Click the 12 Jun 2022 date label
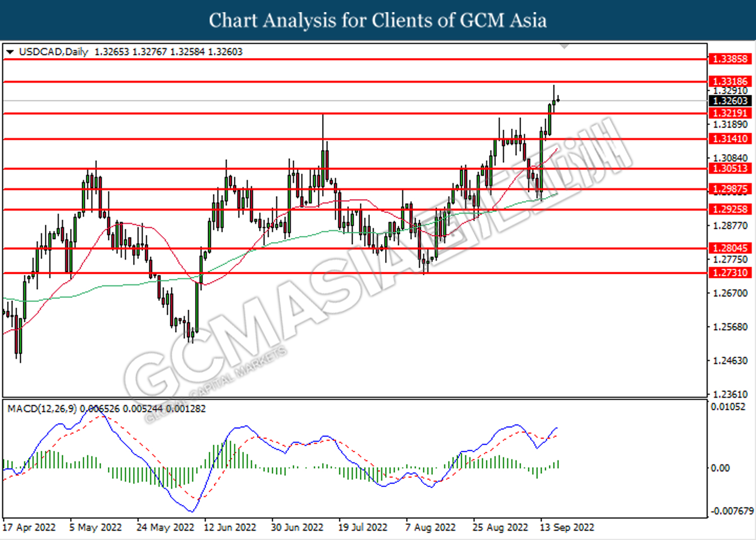This screenshot has height=540, width=756. coord(230,527)
